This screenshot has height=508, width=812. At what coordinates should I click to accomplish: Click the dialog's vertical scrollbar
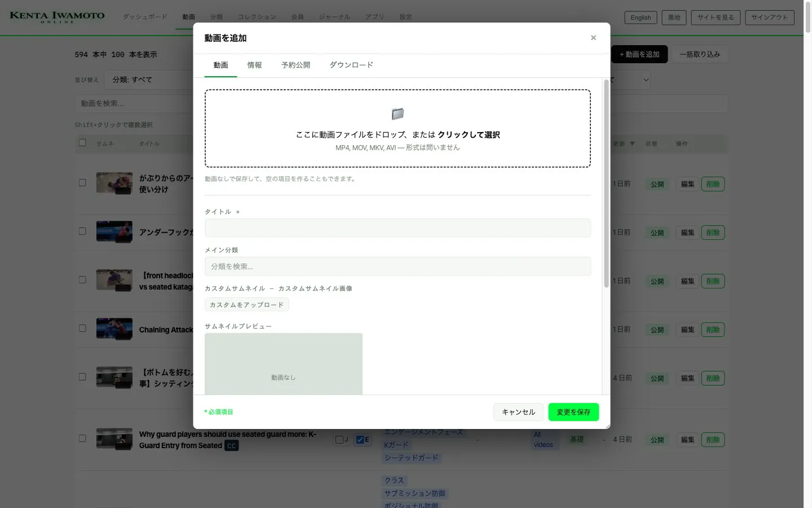point(606,183)
